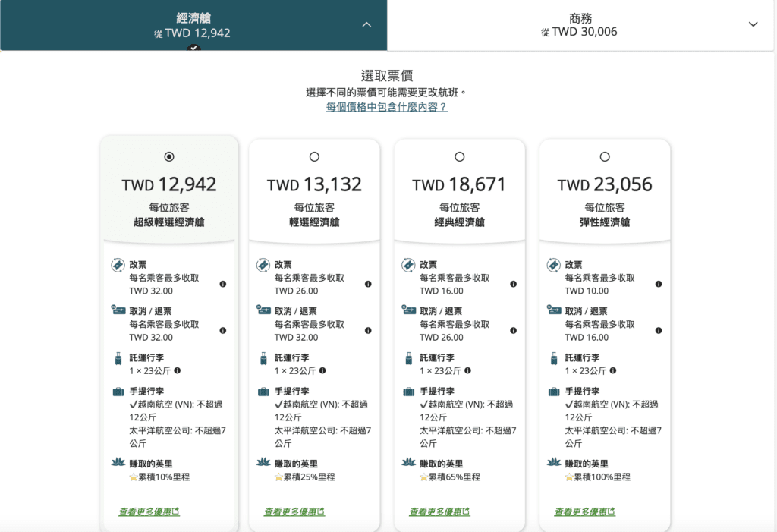This screenshot has width=777, height=532.
Task: Expand the 商務 tab chevron
Action: [753, 24]
